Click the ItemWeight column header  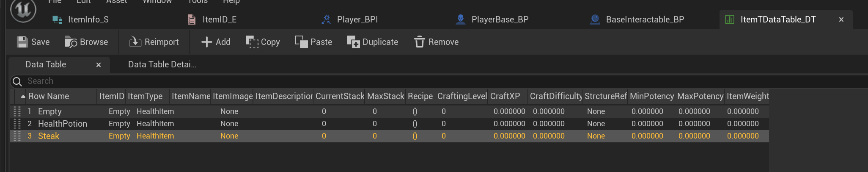coord(747,96)
